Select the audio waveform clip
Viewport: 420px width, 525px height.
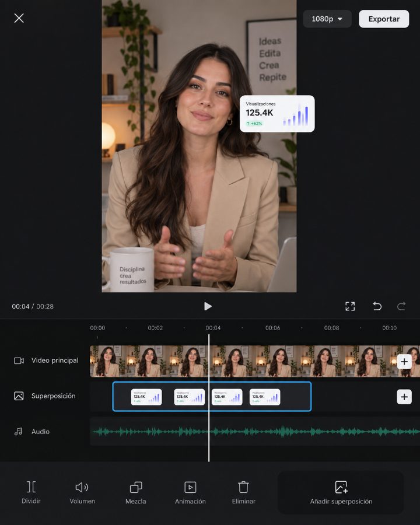[254, 432]
